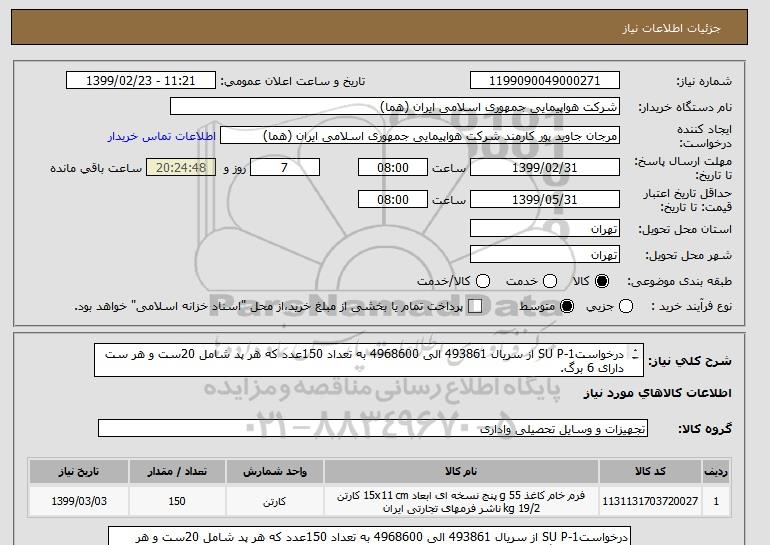The width and height of the screenshot is (770, 545).
Task: Click the bottom item description text box
Action: [368, 536]
